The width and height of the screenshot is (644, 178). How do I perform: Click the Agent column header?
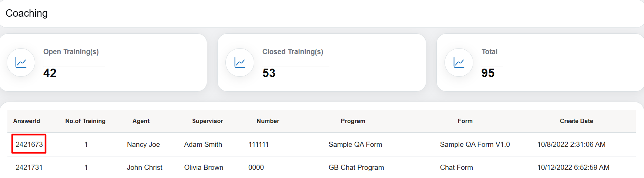tap(141, 121)
